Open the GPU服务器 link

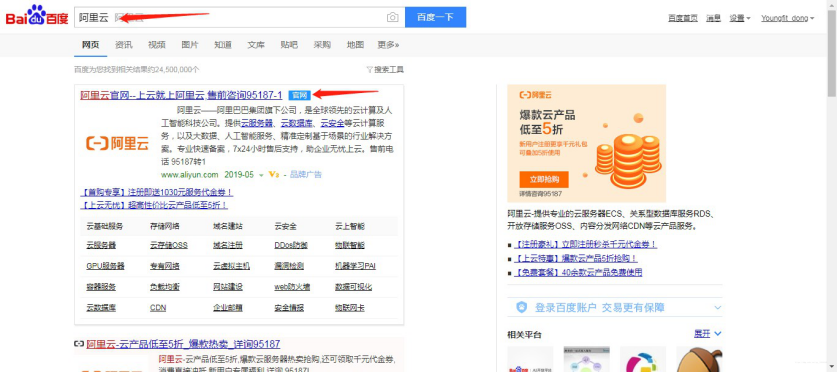click(x=105, y=266)
